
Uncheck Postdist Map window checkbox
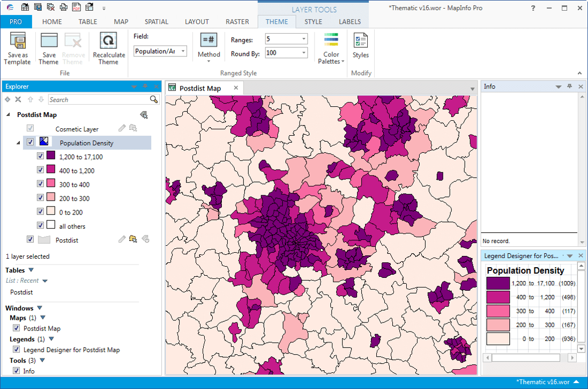(17, 328)
